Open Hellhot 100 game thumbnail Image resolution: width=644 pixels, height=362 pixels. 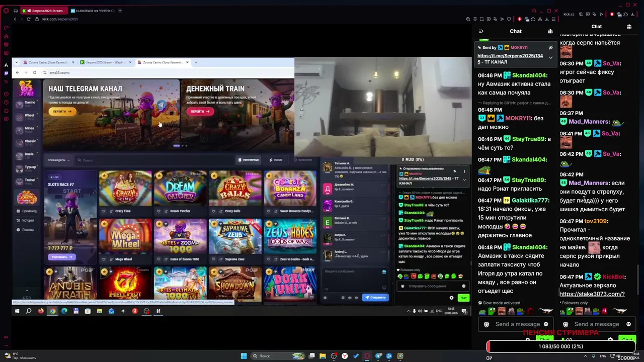[x=125, y=284]
